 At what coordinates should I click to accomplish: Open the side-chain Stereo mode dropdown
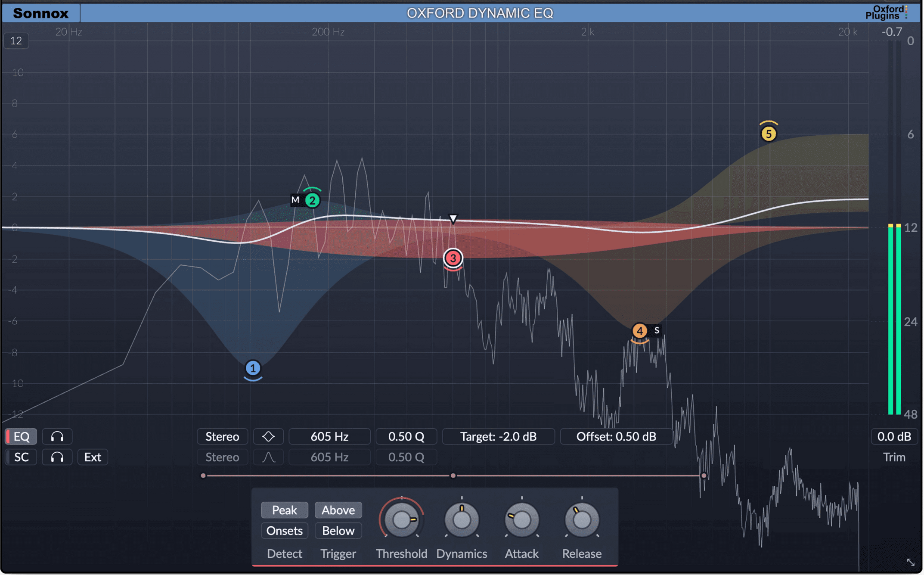222,457
